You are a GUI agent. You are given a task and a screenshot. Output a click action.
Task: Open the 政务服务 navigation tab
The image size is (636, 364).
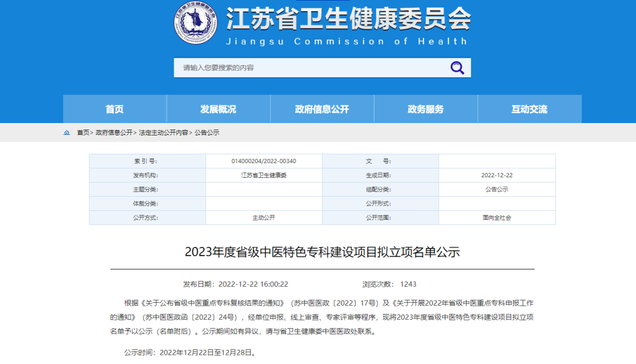(426, 109)
